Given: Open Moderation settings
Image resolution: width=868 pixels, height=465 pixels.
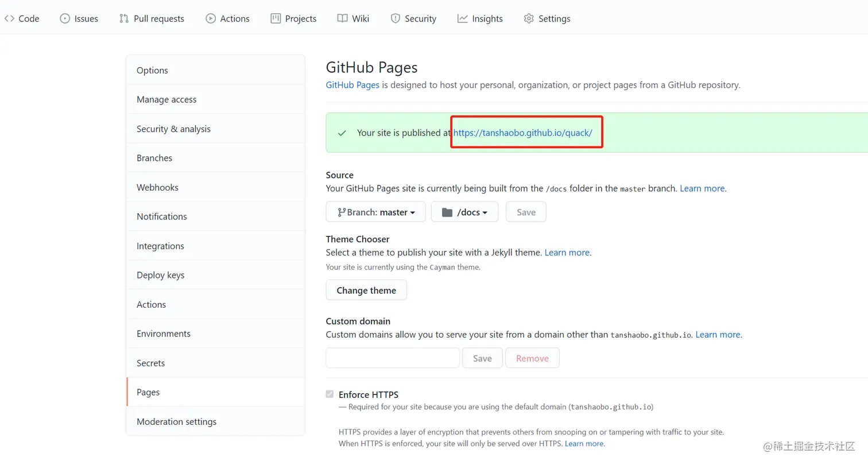Looking at the screenshot, I should pyautogui.click(x=215, y=421).
